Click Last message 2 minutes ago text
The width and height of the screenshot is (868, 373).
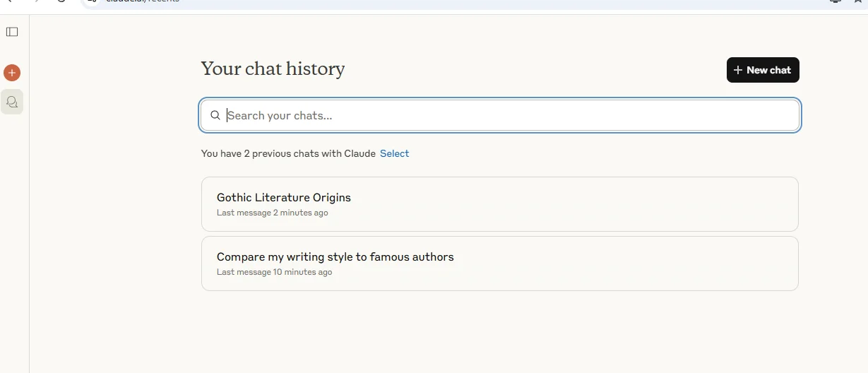tap(273, 213)
